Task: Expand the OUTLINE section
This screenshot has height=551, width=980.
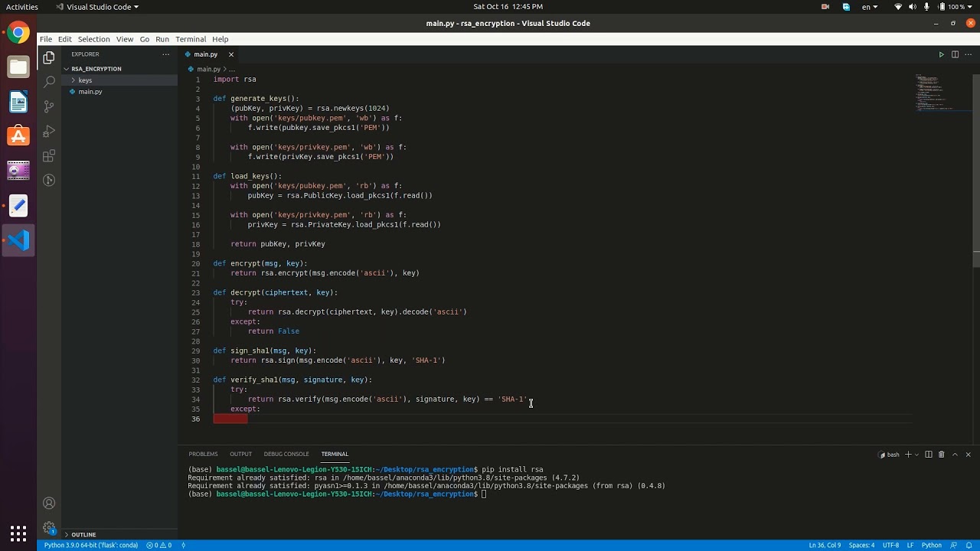Action: (83, 535)
